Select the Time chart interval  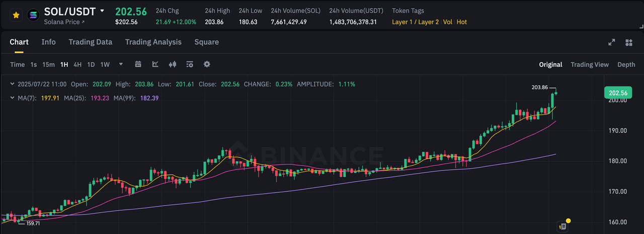click(17, 64)
